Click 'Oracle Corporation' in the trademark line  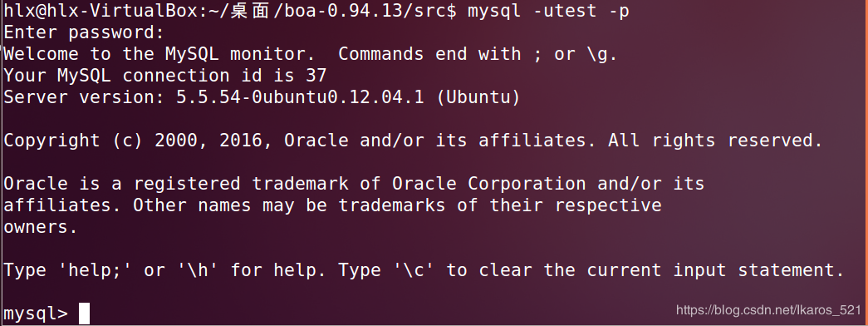[488, 184]
